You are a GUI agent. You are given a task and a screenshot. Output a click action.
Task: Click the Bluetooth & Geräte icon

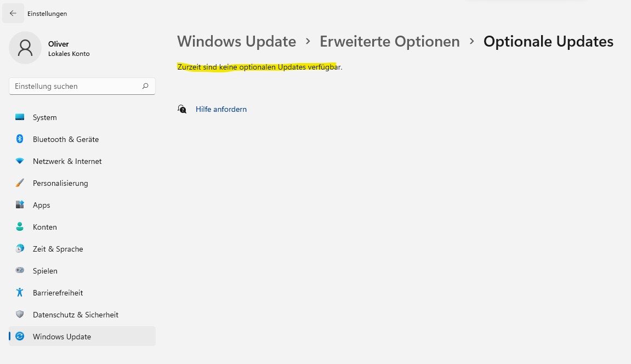pyautogui.click(x=20, y=139)
